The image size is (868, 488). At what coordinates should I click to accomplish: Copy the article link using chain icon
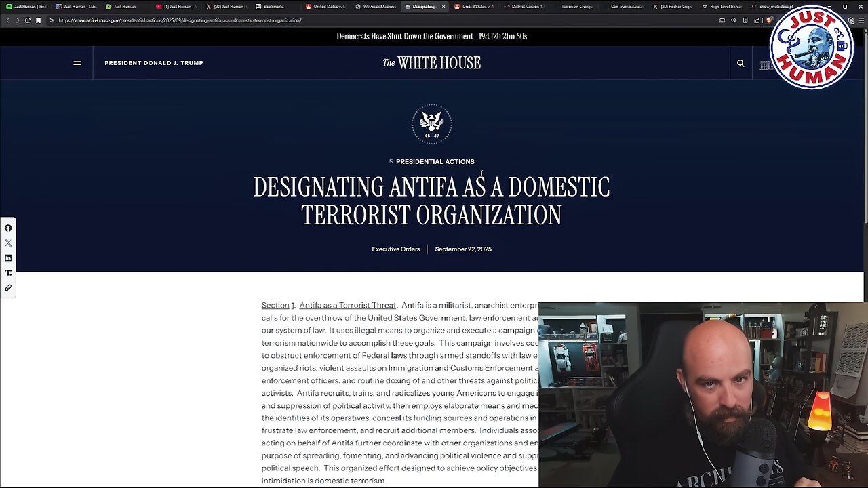[x=8, y=288]
